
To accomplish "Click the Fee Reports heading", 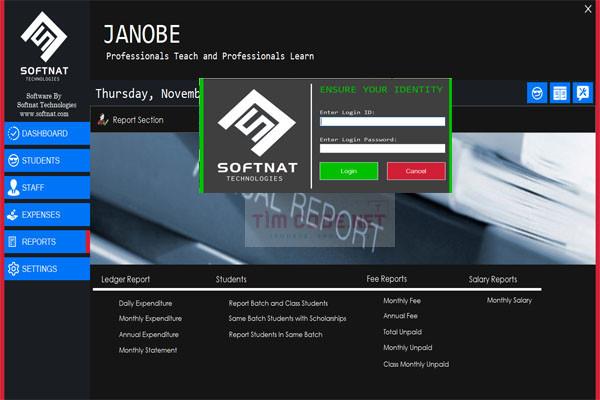I will (386, 279).
